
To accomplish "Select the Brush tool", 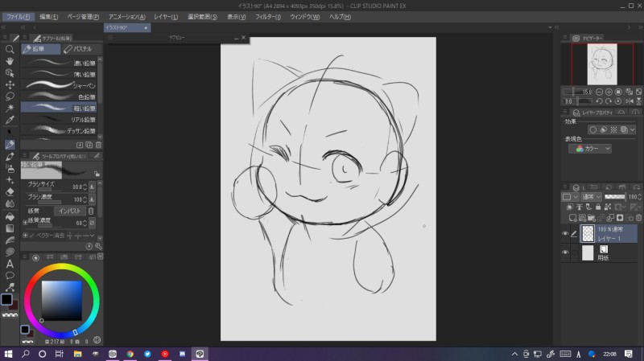I will coord(10,156).
